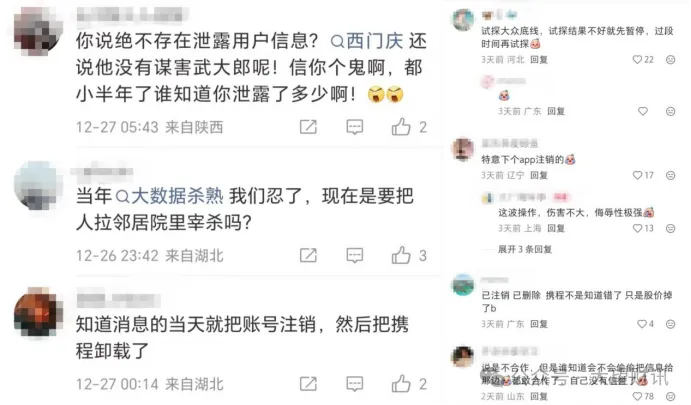Toggle the heart on the Hebei comment with 22 likes
This screenshot has width=691, height=405.
637,59
